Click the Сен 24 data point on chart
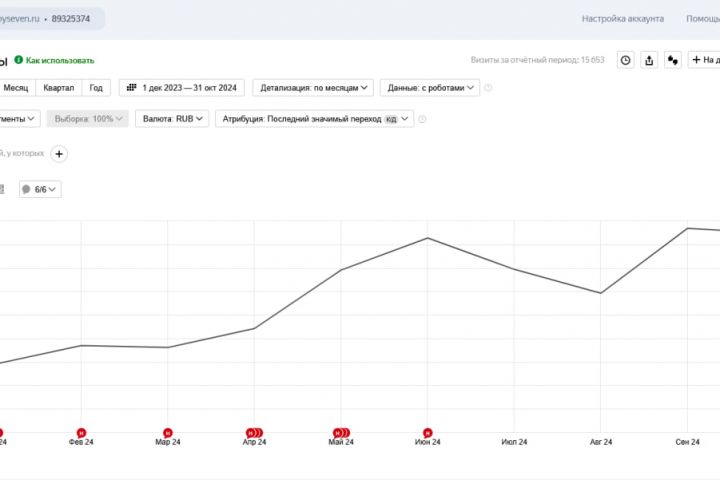Screen dimensions: 720x480 (687, 228)
